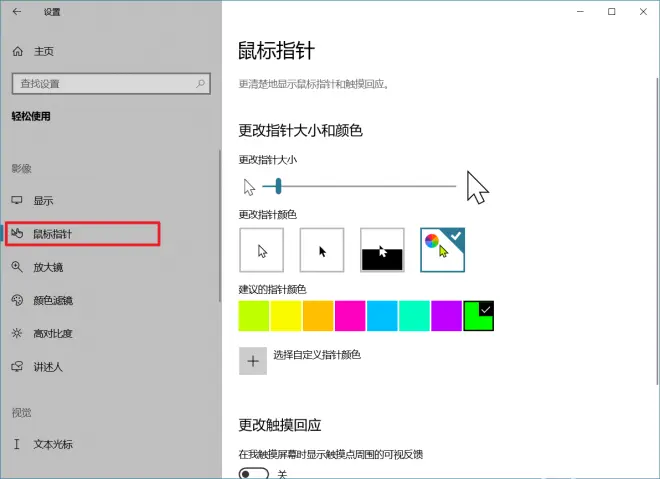Click the plus icon for custom pointer color
Screen dimensions: 660x479
253,361
